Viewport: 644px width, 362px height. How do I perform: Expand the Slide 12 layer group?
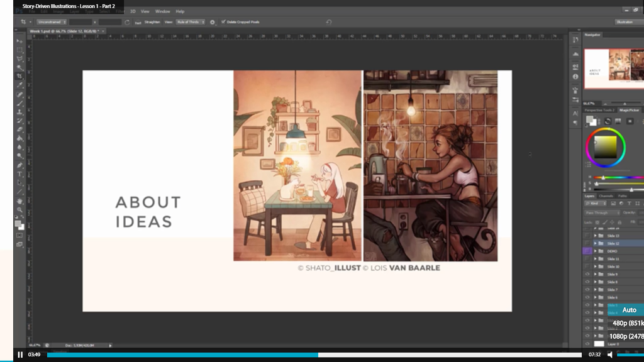pyautogui.click(x=595, y=243)
